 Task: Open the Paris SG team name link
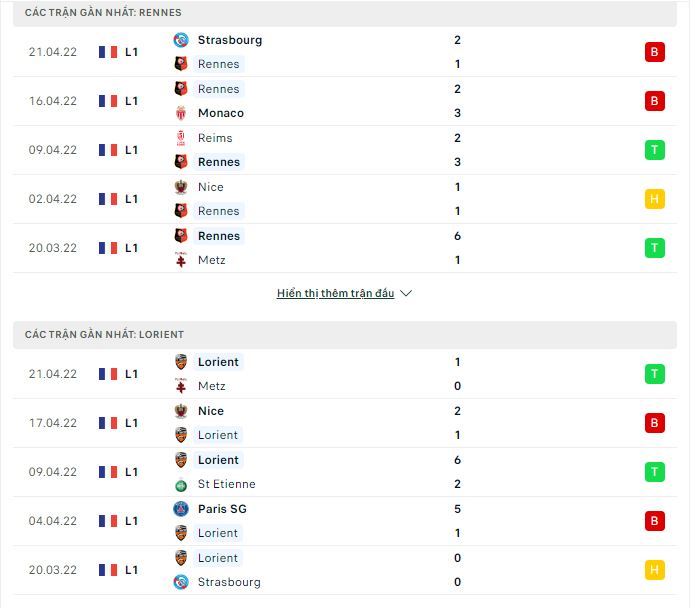222,509
